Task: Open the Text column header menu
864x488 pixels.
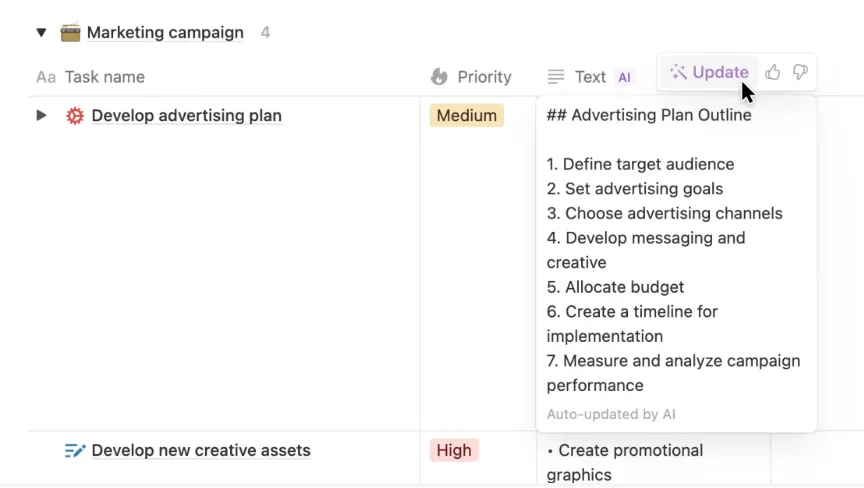Action: click(x=590, y=77)
